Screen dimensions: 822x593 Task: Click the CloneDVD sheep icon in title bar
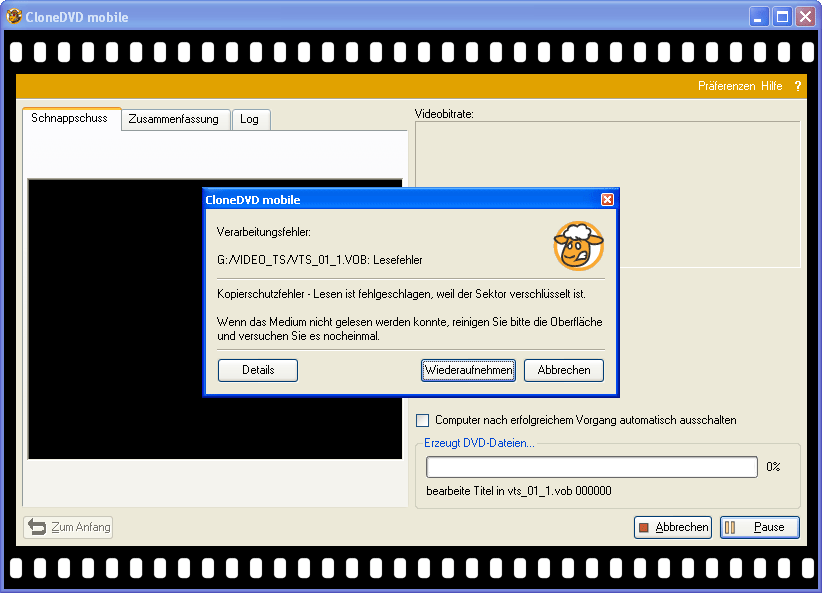[x=14, y=16]
